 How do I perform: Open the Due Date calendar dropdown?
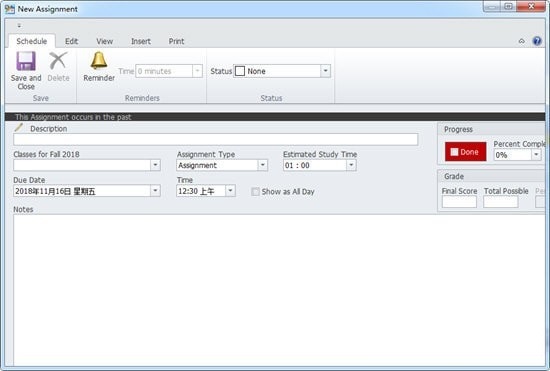click(155, 191)
